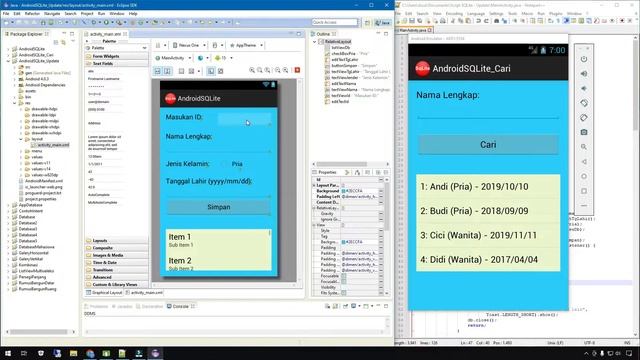Click the Cari button in the emulator
This screenshot has width=640, height=360.
488,144
